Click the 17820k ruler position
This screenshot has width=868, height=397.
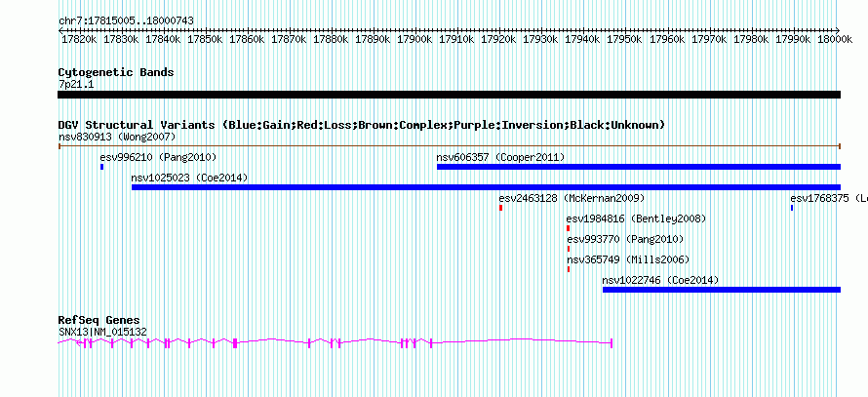pos(80,39)
